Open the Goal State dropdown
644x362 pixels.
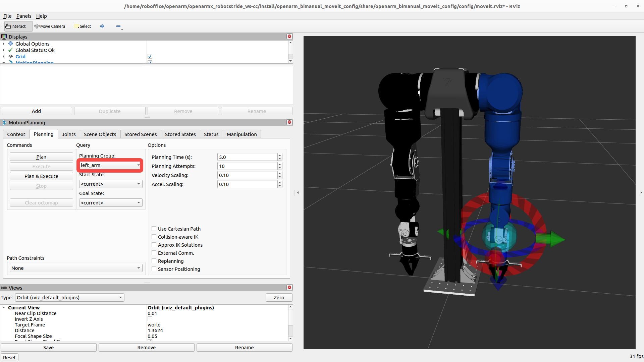[110, 203]
